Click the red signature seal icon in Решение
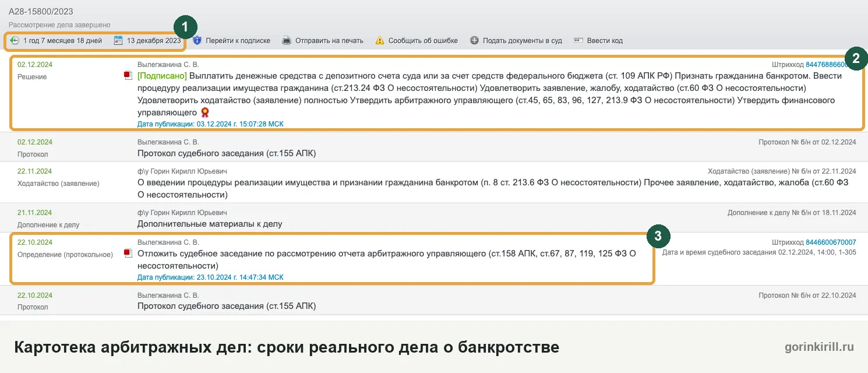The width and height of the screenshot is (868, 373). point(204,112)
